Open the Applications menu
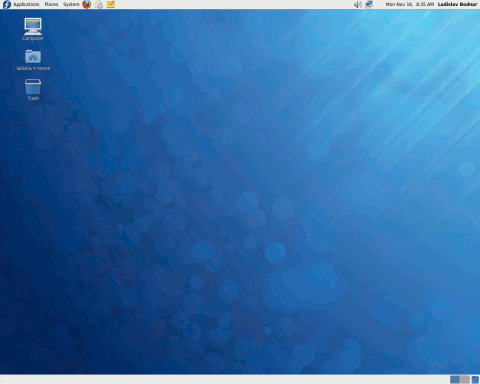The height and width of the screenshot is (384, 480). coord(26,4)
